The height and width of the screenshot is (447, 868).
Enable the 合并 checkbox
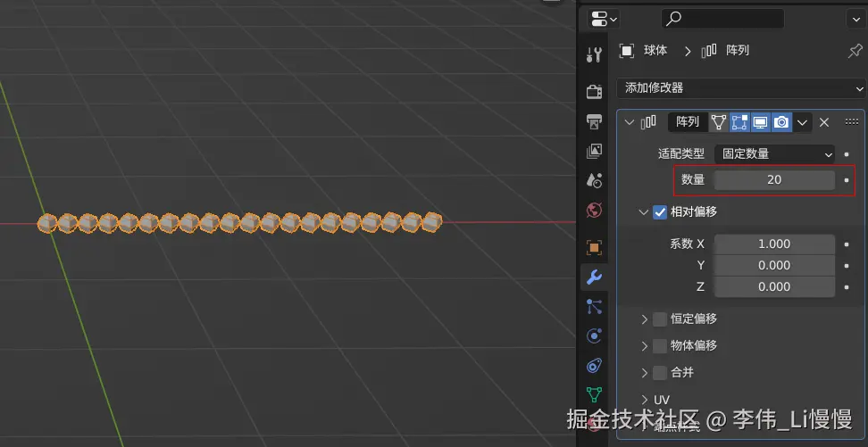660,373
